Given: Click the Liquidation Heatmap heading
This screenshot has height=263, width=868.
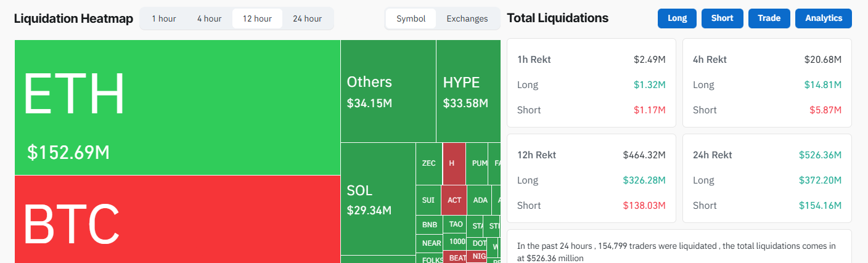Looking at the screenshot, I should click(x=73, y=18).
